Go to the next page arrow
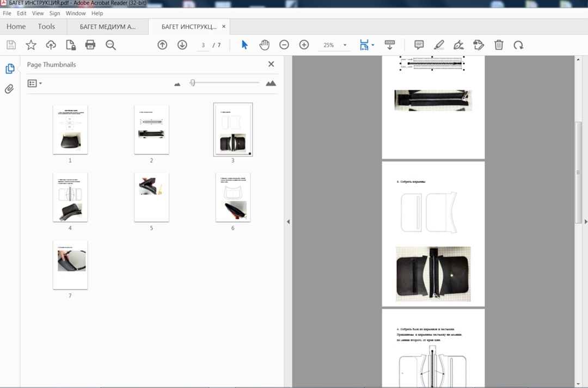Screen dimensions: 588x388 182,45
